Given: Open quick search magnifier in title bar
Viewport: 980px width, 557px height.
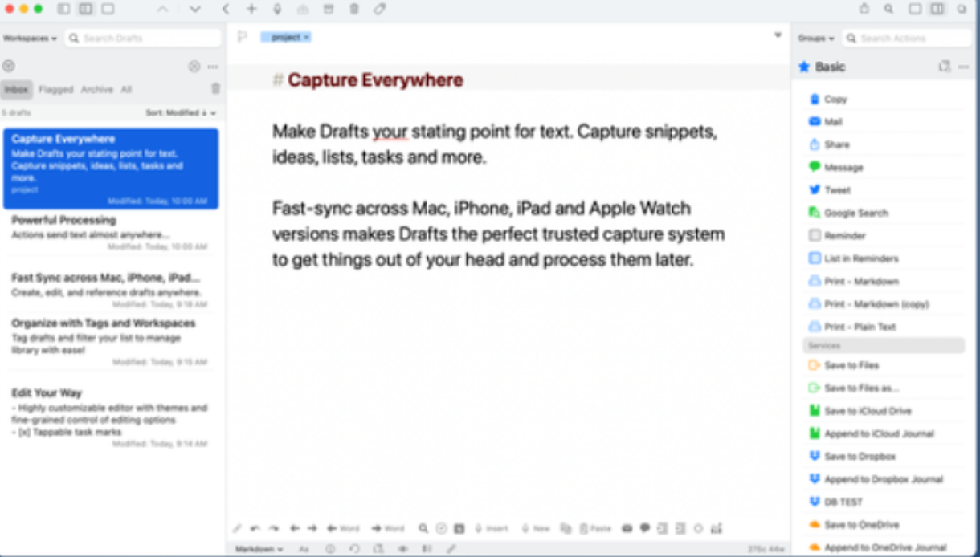Looking at the screenshot, I should tap(888, 9).
